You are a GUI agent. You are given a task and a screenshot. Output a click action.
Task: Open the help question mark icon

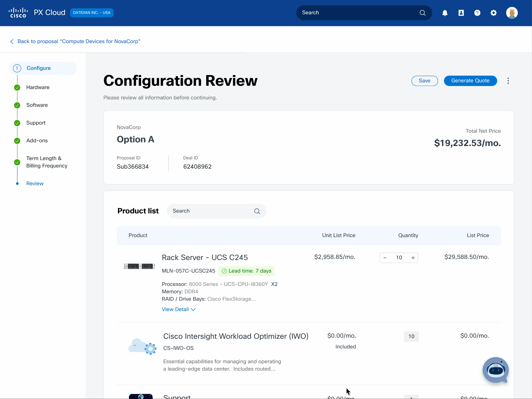click(x=477, y=13)
